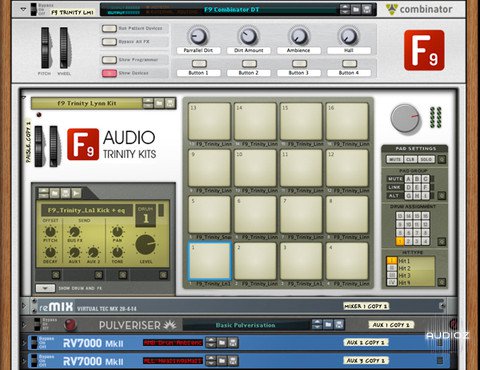Browse F9 Trinity Lynn Kit patch folder

[x=159, y=103]
